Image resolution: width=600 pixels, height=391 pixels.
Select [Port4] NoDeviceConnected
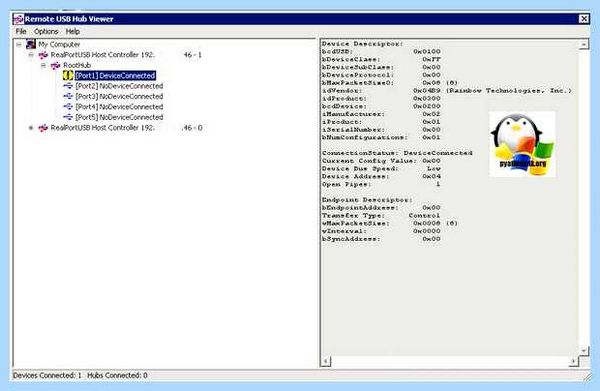(119, 107)
